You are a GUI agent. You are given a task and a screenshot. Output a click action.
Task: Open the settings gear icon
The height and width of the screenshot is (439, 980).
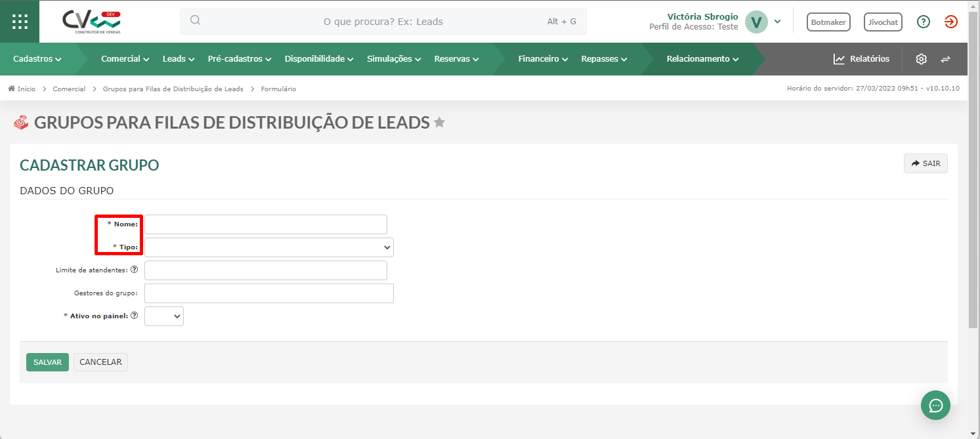tap(922, 59)
